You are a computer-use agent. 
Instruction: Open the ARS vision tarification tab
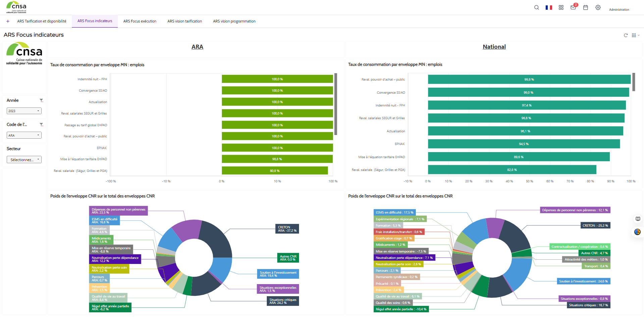point(185,21)
